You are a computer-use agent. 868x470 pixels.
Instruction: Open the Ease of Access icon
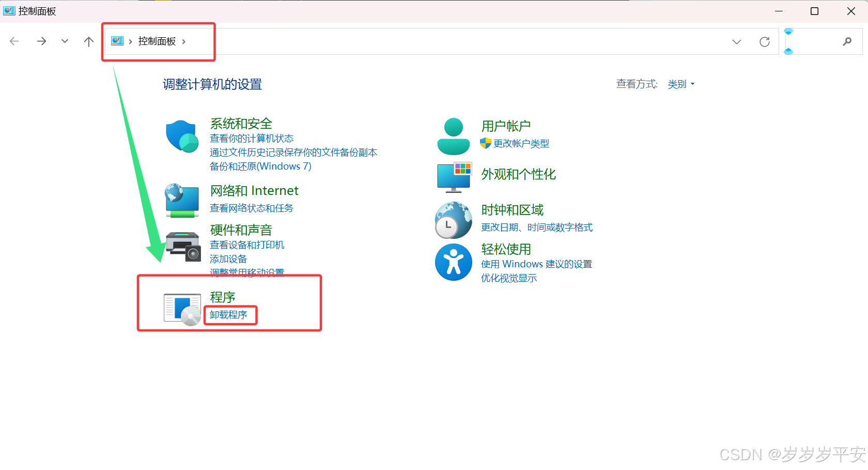point(454,262)
